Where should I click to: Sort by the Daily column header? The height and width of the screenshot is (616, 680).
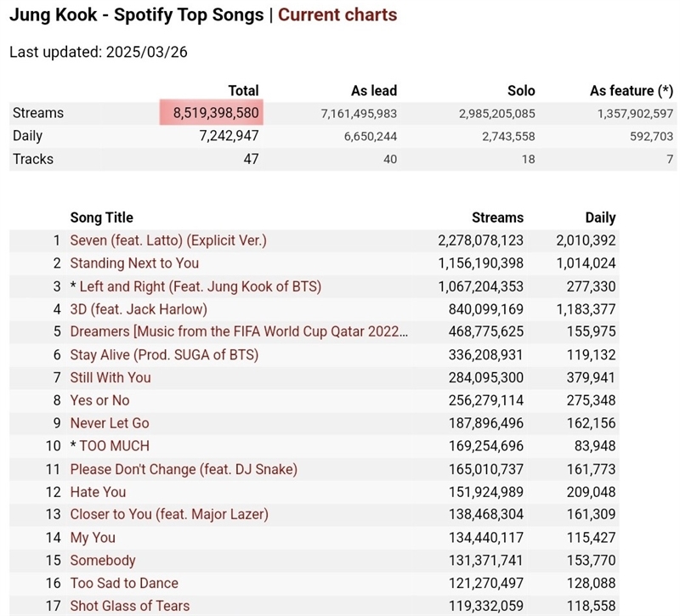[600, 218]
